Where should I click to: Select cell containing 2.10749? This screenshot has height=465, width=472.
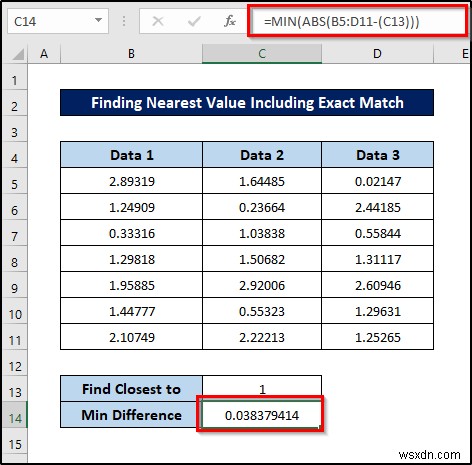pos(131,337)
